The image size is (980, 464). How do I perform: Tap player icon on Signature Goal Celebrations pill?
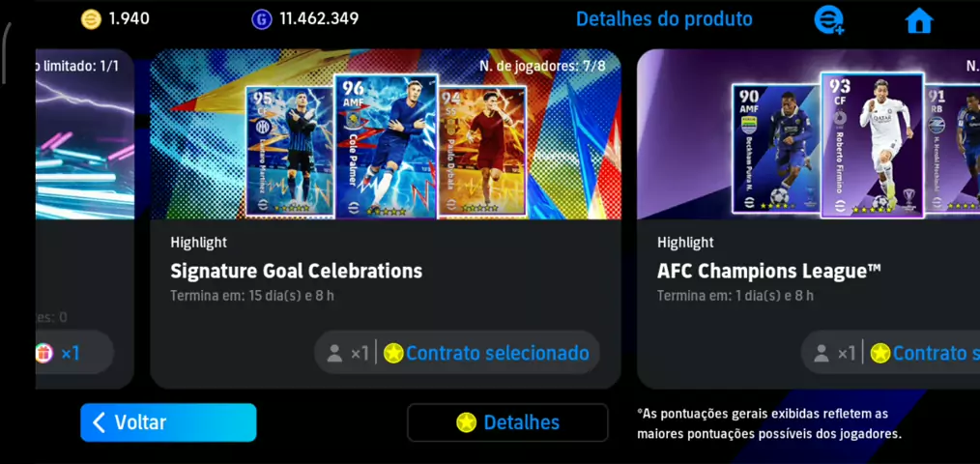(335, 354)
